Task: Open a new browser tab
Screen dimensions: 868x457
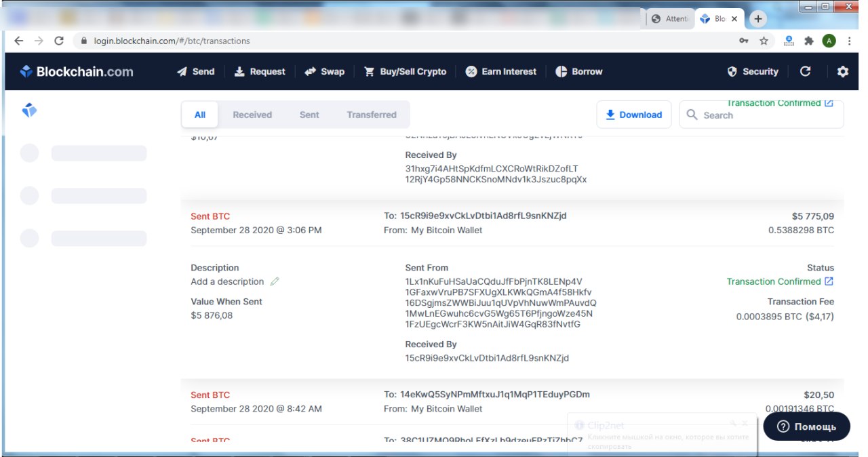Action: coord(758,19)
